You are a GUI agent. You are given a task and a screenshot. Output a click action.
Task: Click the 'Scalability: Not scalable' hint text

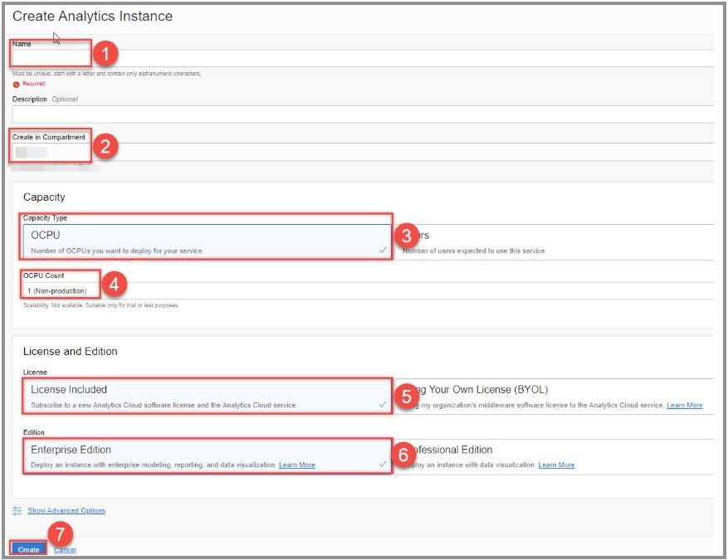coord(100,305)
